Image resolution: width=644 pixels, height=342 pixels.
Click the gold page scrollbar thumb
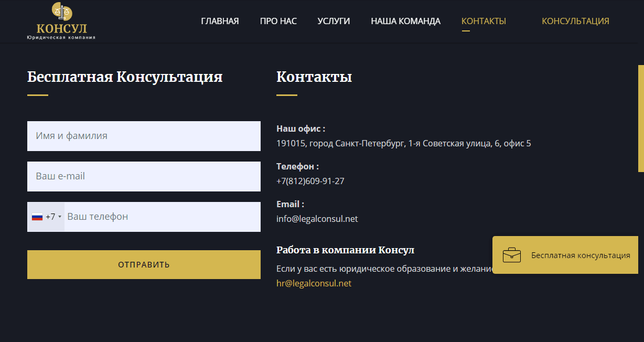(x=640, y=118)
